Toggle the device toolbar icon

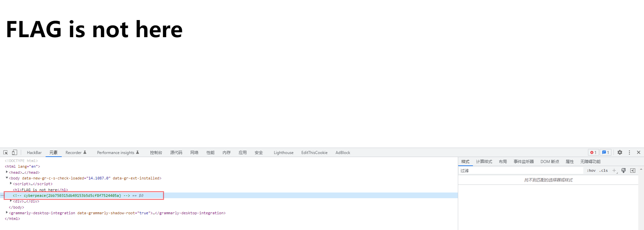point(14,152)
